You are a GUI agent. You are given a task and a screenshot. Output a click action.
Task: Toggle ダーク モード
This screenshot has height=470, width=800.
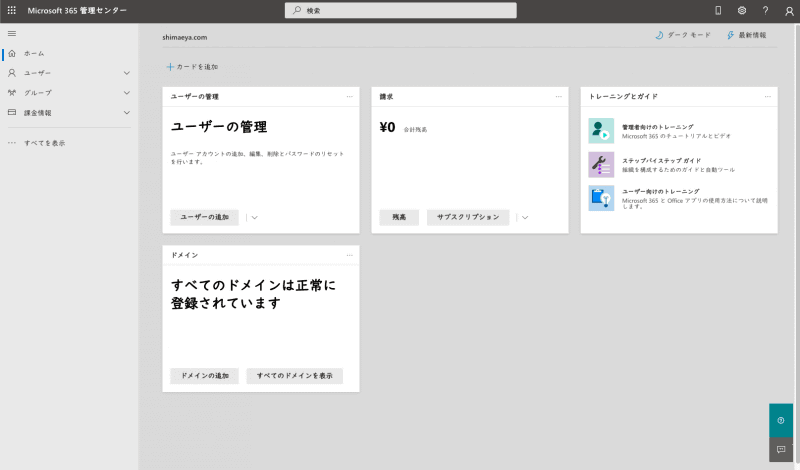coord(683,35)
